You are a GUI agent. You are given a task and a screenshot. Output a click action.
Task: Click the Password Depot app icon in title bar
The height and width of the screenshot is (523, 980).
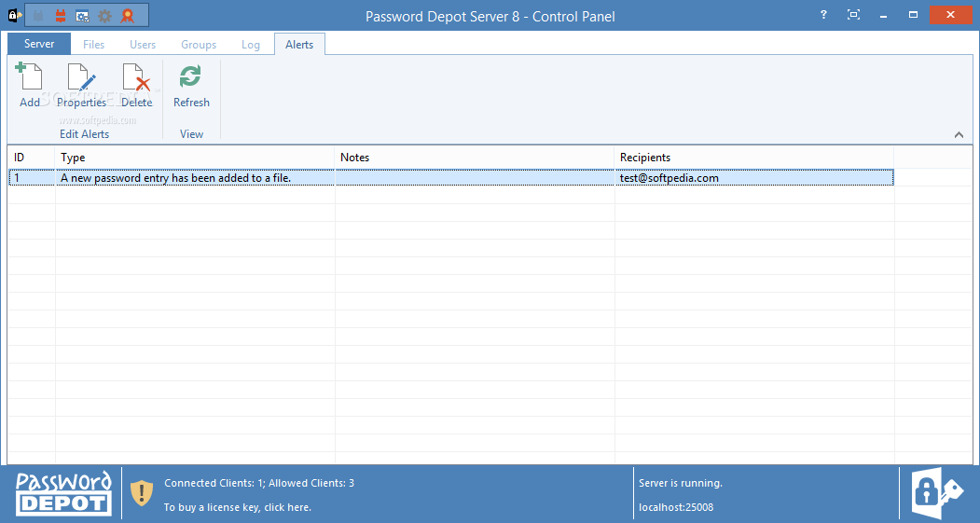(15, 16)
